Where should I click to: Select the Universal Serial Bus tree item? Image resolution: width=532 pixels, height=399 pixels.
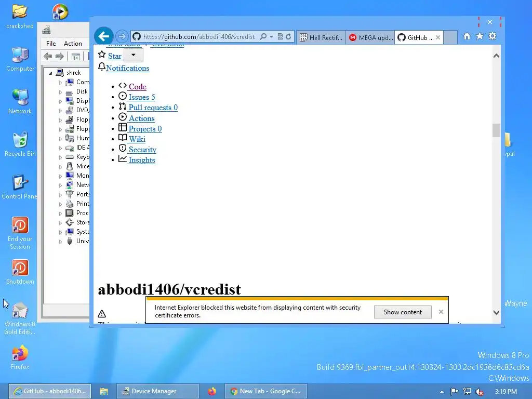pos(83,241)
